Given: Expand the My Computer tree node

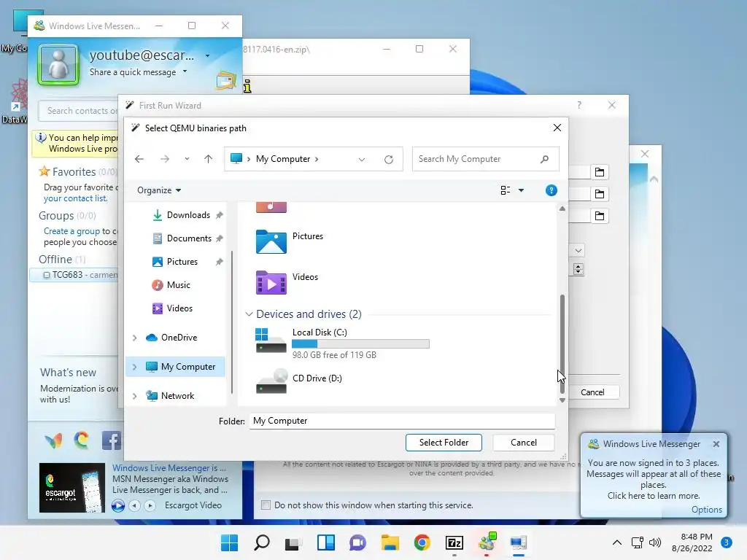Looking at the screenshot, I should click(x=135, y=367).
